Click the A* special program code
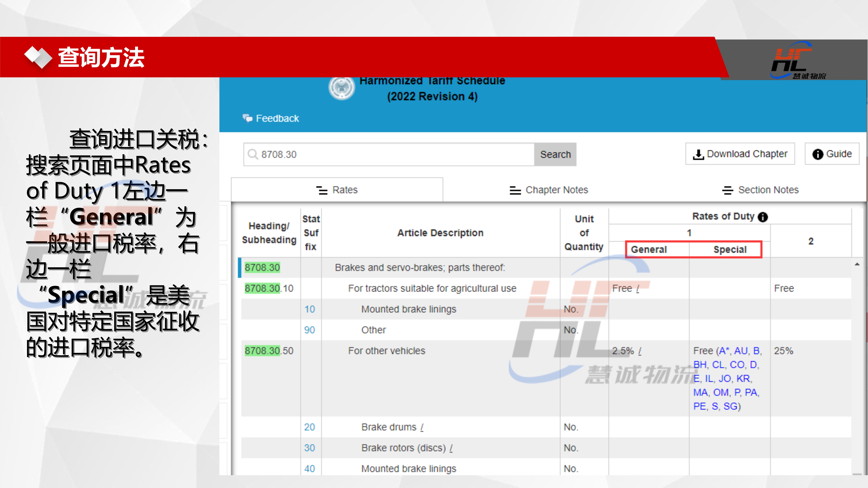This screenshot has width=868, height=488. point(724,351)
